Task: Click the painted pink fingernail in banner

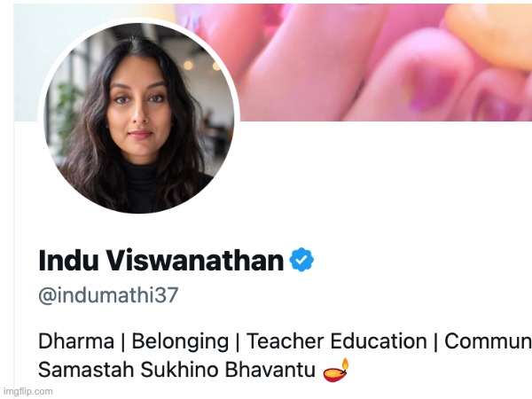Action: tap(431, 88)
